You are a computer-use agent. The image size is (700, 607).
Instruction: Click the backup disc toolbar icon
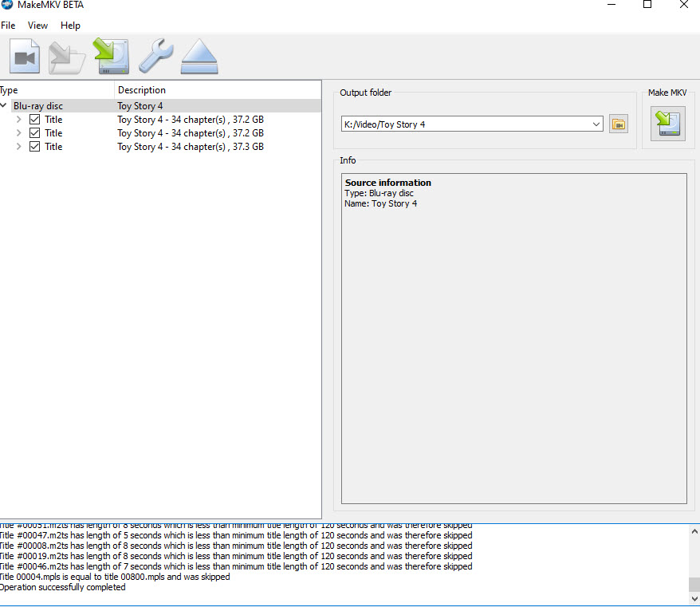tap(111, 57)
